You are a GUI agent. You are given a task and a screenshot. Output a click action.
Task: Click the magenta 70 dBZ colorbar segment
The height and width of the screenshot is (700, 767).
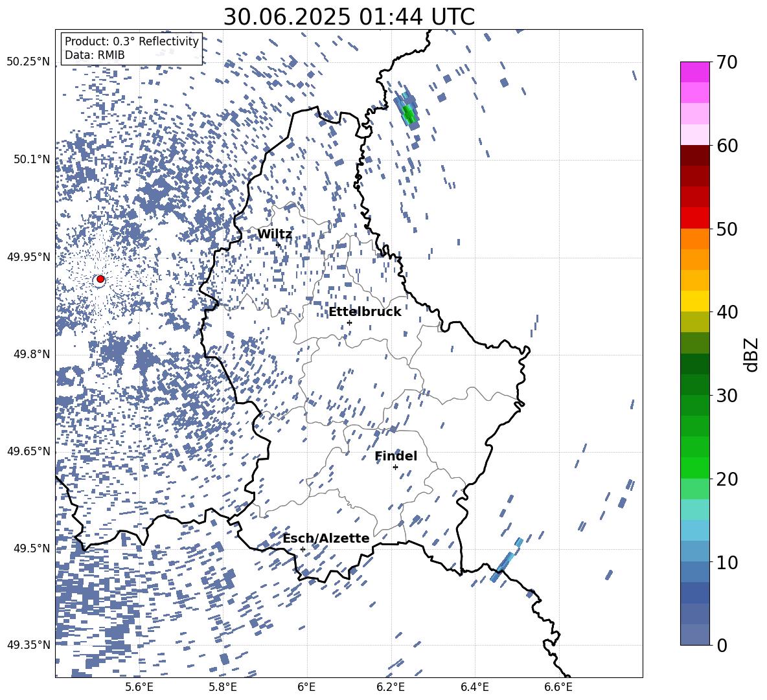coord(694,72)
